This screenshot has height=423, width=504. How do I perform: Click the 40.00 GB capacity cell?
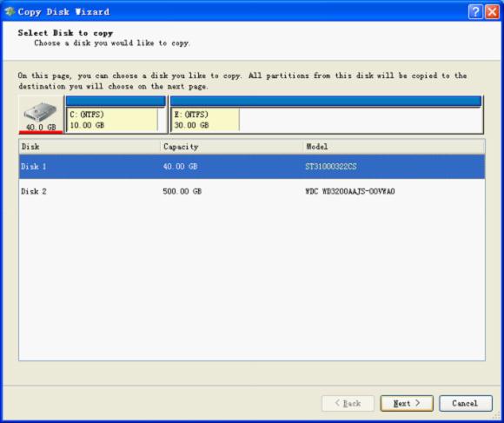[x=180, y=167]
